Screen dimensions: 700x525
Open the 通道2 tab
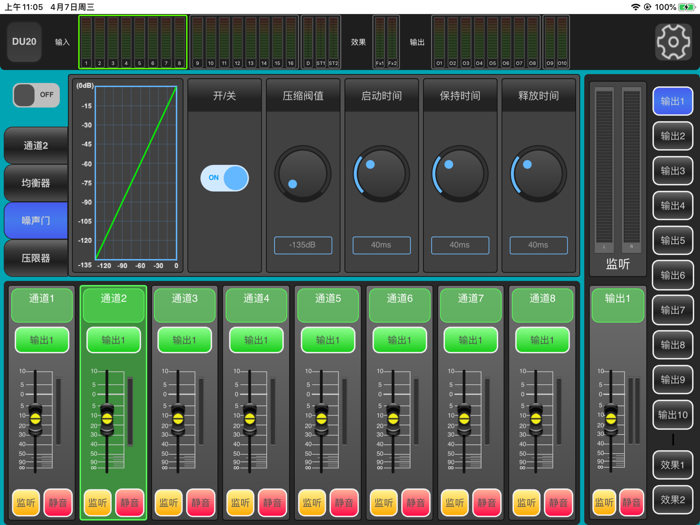click(x=36, y=146)
